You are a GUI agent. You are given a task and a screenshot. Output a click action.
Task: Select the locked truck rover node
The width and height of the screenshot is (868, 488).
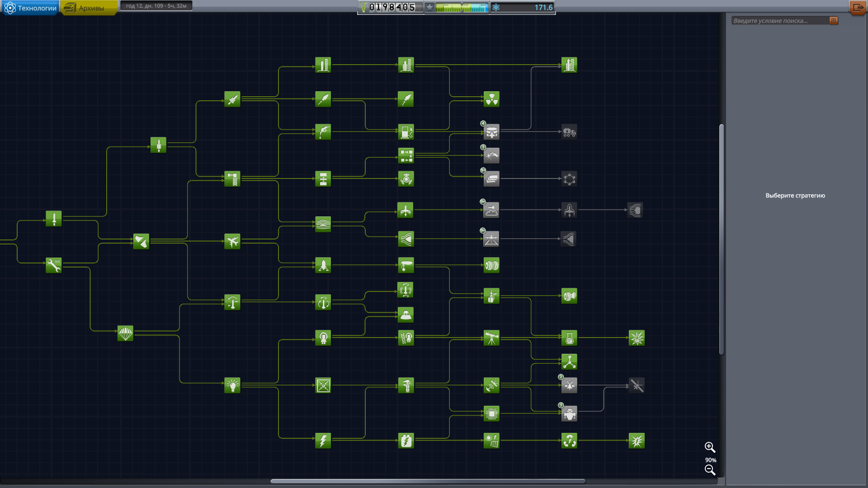[569, 132]
